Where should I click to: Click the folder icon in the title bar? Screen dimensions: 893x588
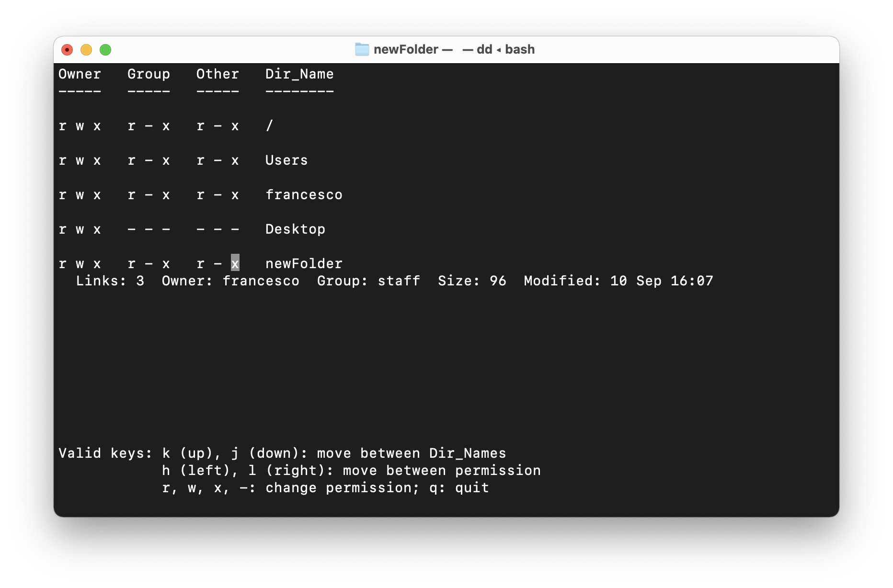[362, 49]
